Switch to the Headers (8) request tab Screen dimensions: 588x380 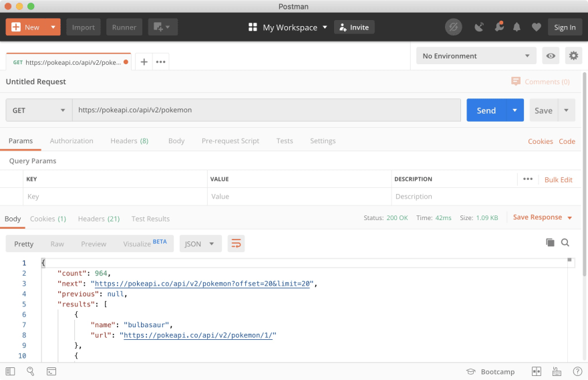point(130,140)
